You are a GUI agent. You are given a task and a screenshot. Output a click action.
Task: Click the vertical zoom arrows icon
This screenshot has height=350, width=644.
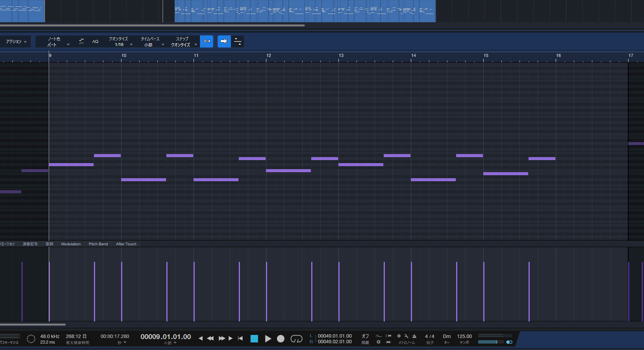[238, 41]
